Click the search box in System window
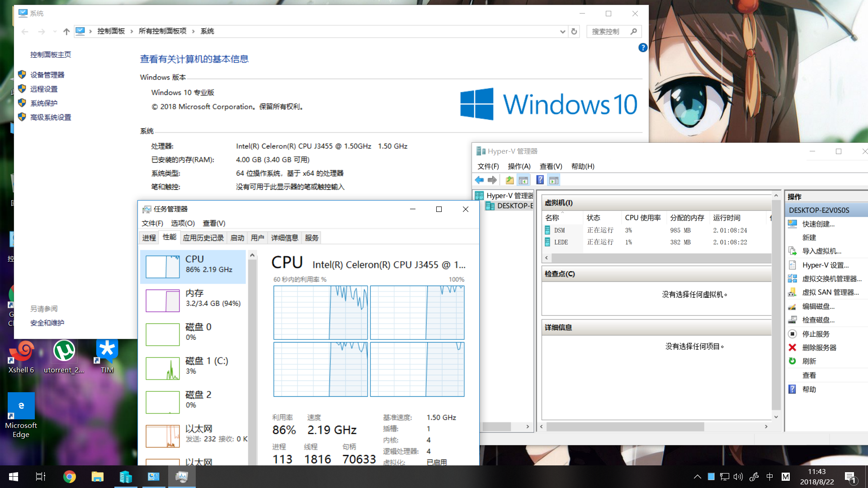868x488 pixels. coord(614,31)
